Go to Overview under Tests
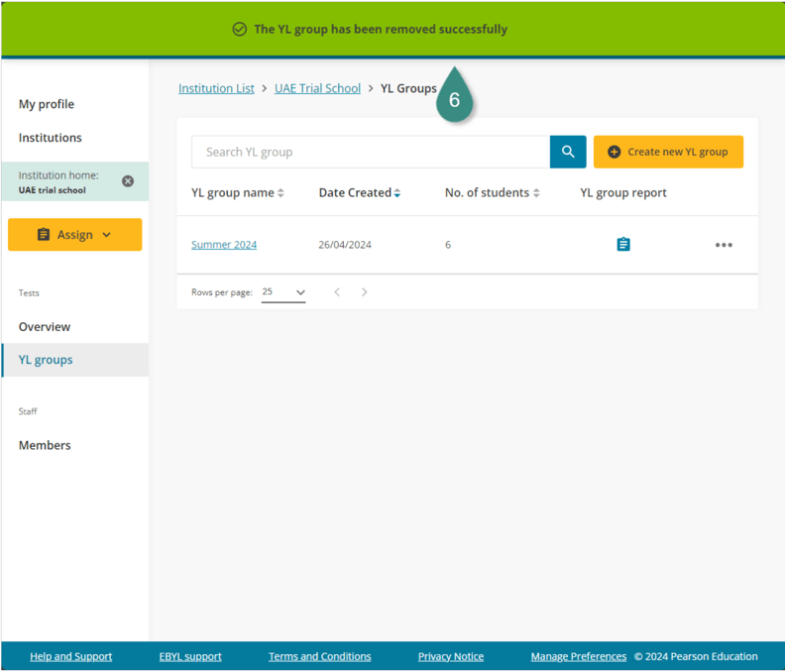785x672 pixels. click(x=45, y=326)
